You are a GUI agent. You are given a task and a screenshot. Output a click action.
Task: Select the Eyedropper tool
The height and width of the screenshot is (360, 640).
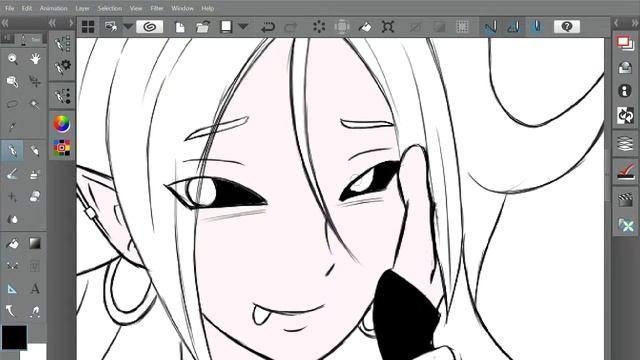click(12, 127)
